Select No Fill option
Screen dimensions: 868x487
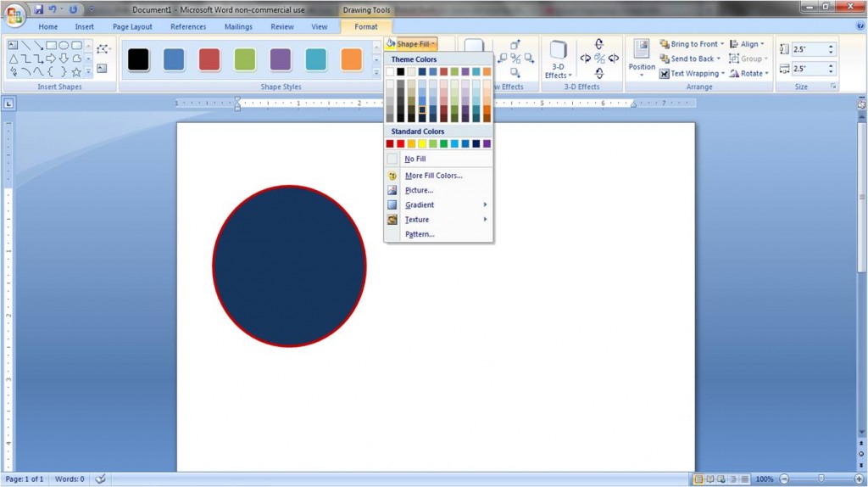click(x=438, y=159)
